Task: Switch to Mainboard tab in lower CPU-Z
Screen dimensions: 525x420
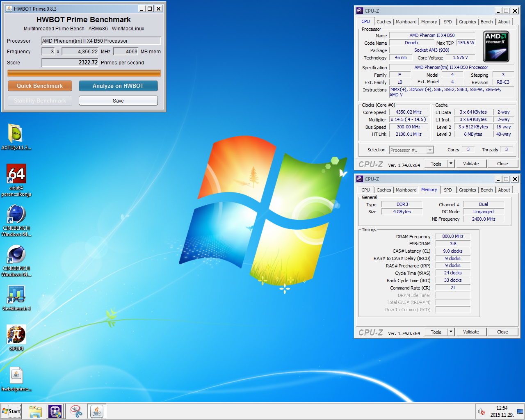Action: 406,190
